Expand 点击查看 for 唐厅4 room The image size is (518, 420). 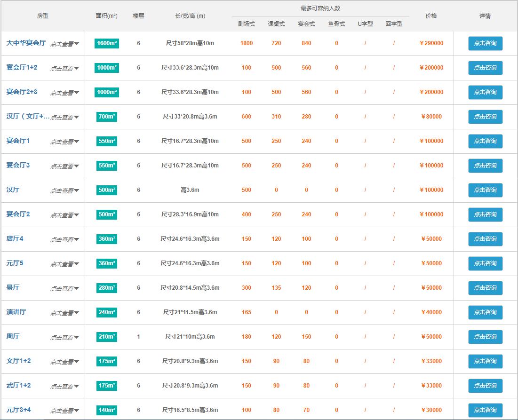tap(64, 239)
